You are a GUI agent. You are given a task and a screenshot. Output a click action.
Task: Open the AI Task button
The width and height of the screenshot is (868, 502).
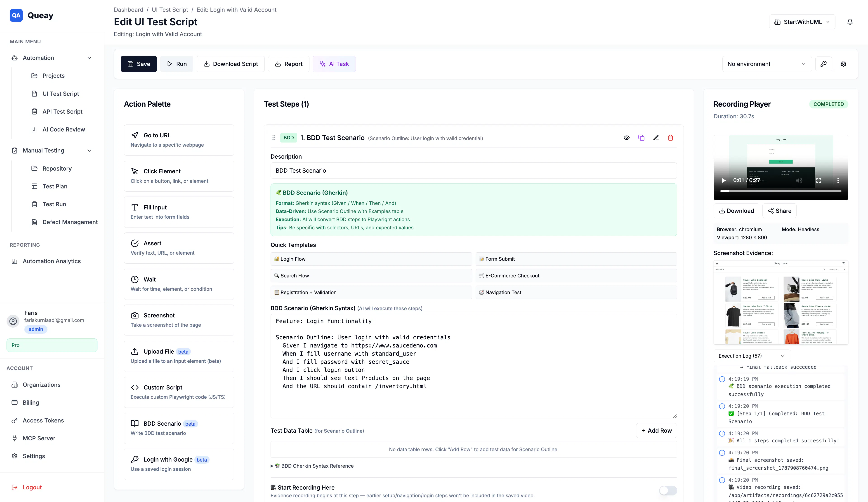[334, 64]
